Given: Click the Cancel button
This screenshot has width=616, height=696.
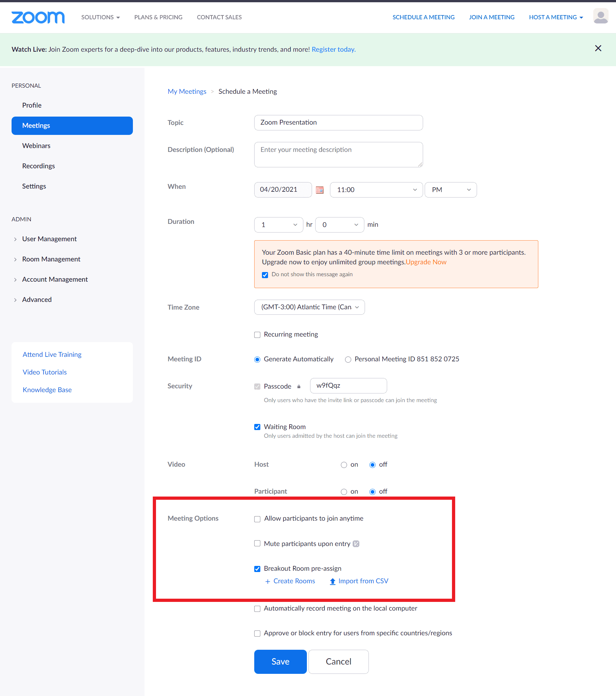Looking at the screenshot, I should pyautogui.click(x=338, y=662).
